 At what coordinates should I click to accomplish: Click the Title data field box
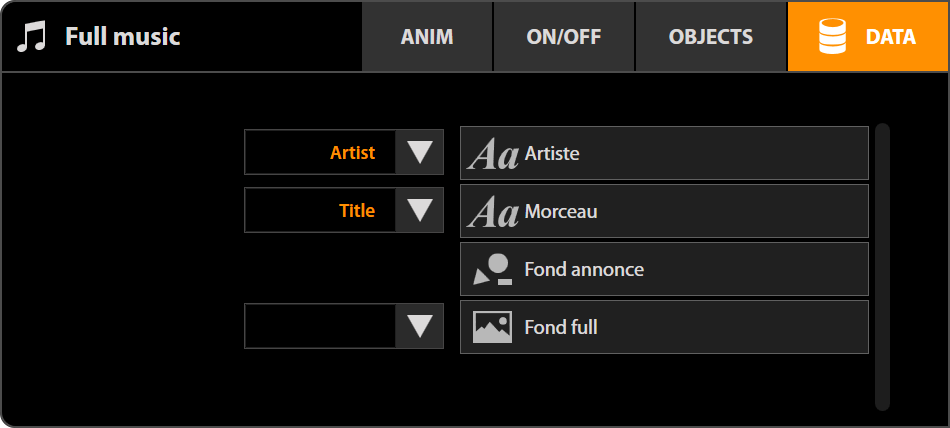coord(320,211)
